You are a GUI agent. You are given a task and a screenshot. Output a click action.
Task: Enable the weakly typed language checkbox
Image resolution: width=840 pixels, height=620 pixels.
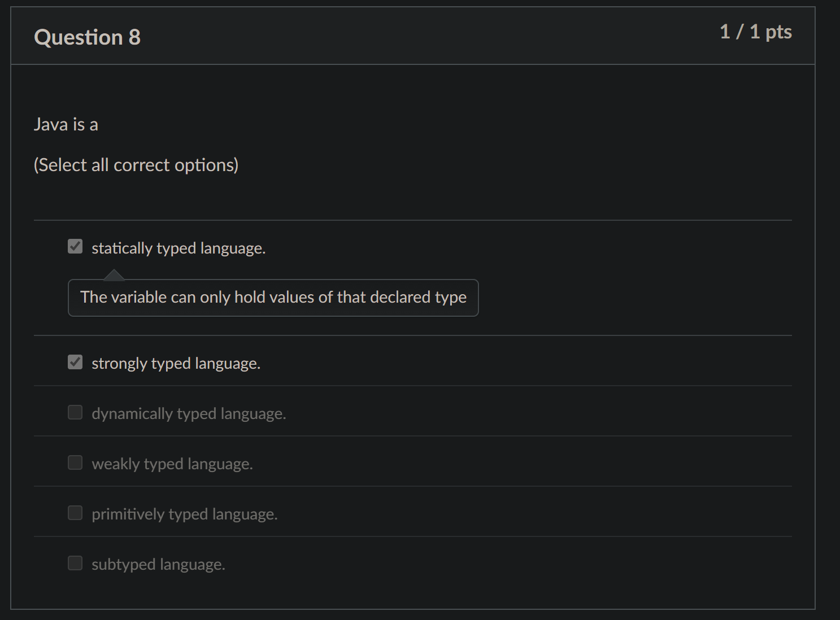tap(75, 462)
